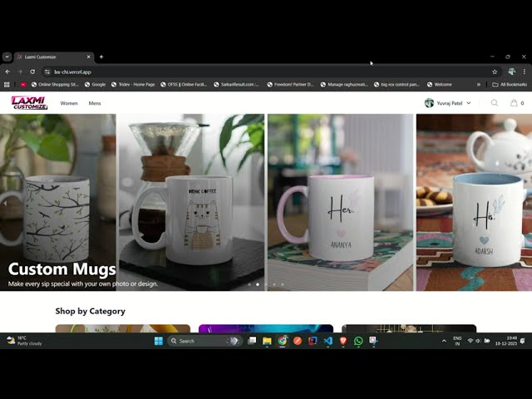
Task: Open the shopping bag cart icon
Action: [x=514, y=103]
